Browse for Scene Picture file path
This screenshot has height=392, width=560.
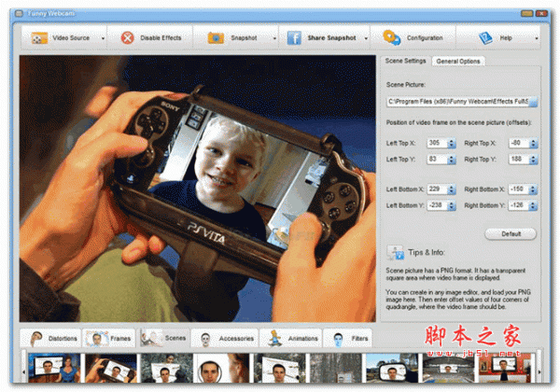coord(533,102)
